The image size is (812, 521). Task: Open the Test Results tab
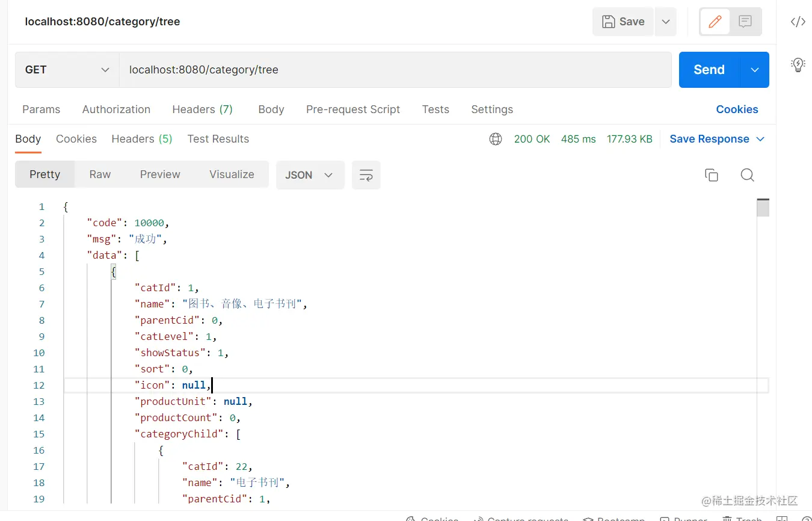click(x=218, y=139)
